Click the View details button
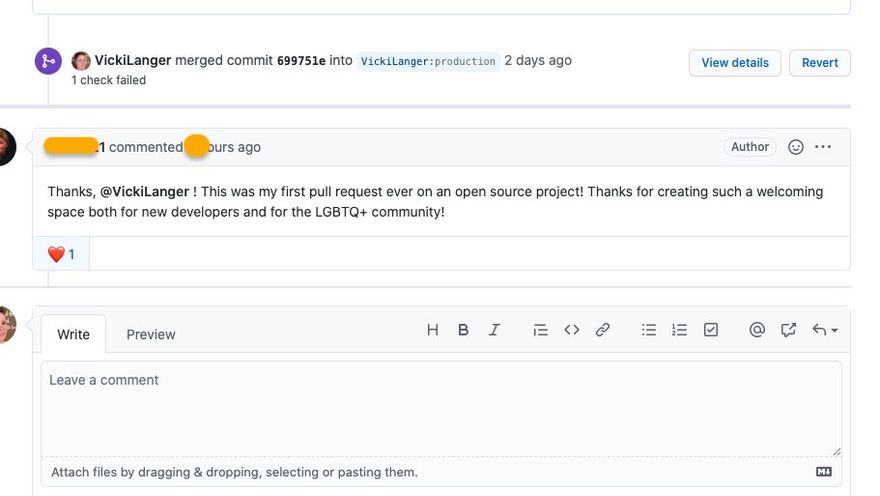 (x=735, y=63)
